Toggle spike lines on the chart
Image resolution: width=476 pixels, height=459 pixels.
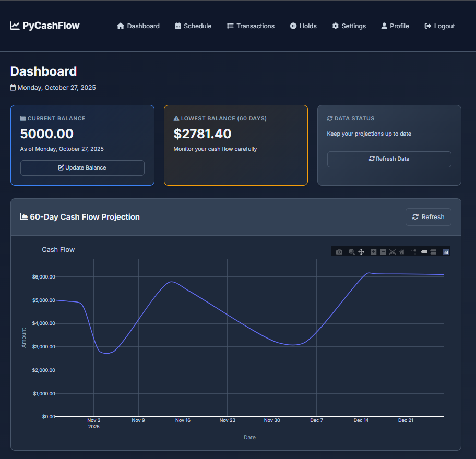(x=412, y=251)
